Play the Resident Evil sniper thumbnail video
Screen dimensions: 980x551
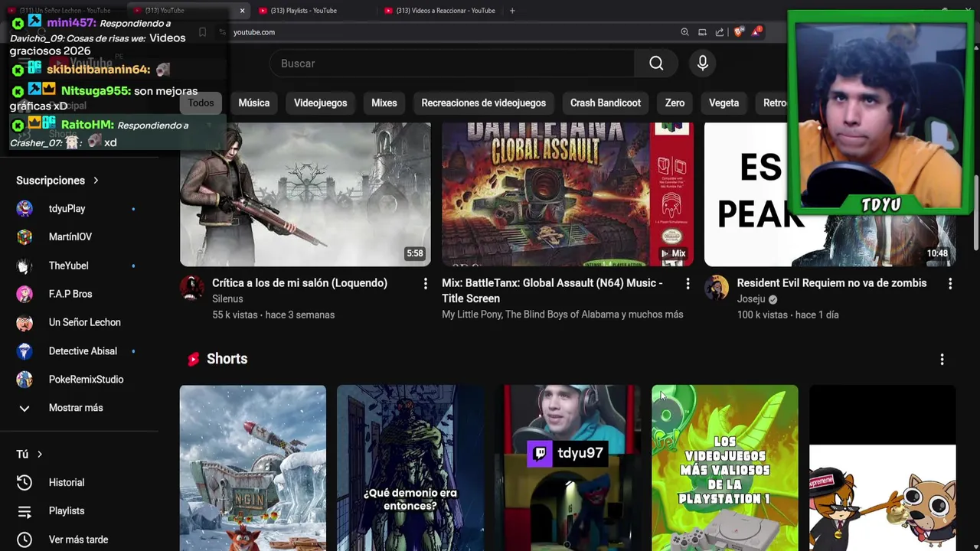tap(305, 194)
